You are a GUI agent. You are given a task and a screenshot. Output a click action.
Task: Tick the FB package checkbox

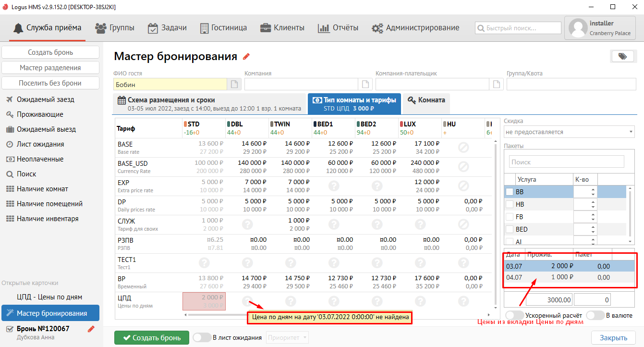510,217
